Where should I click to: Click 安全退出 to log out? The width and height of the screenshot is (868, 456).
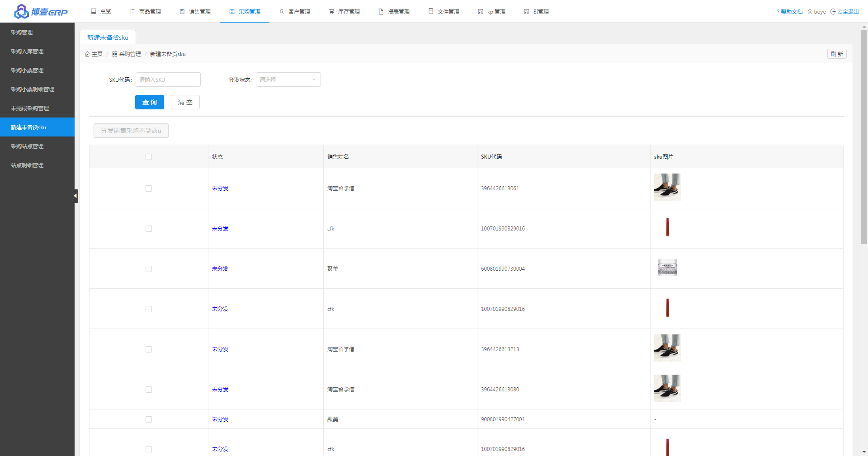(x=844, y=12)
